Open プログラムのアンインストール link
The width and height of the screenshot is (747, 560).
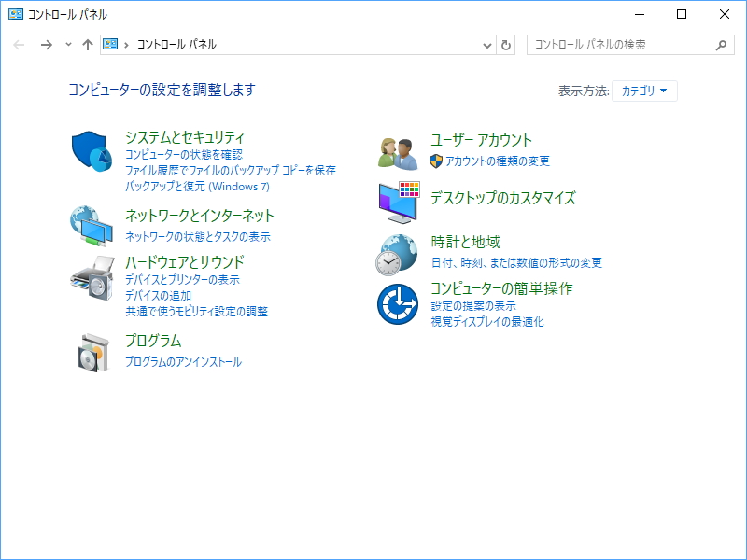185,362
